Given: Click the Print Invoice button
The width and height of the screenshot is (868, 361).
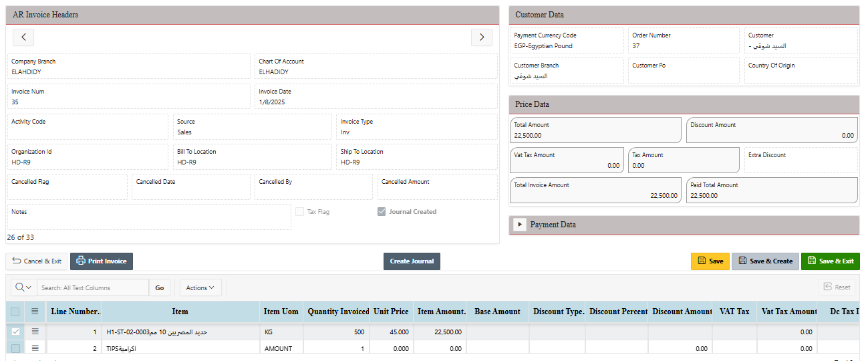Looking at the screenshot, I should coord(102,261).
